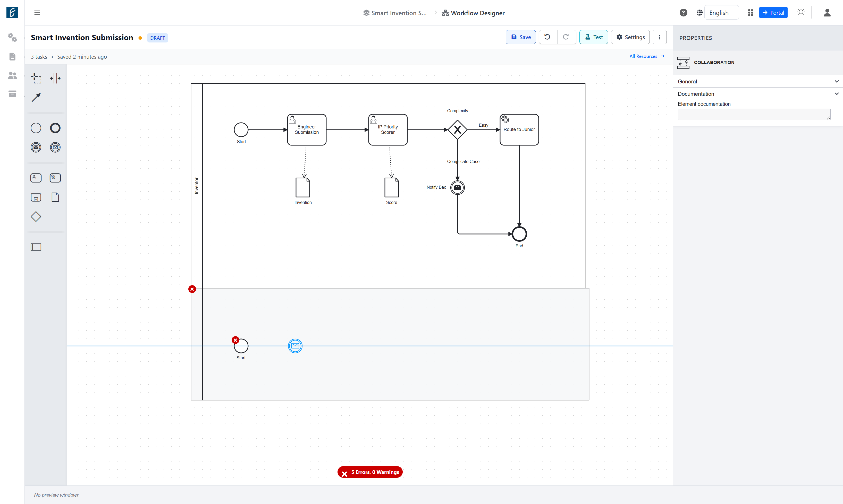
Task: Collapse the Documentation section
Action: coord(758,94)
